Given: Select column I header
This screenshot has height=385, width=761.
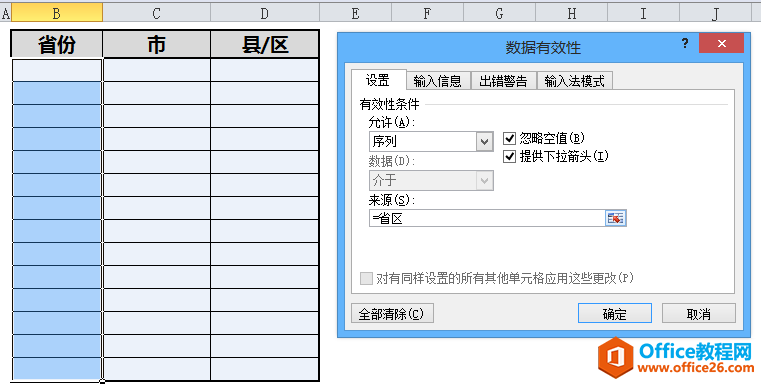Looking at the screenshot, I should [x=644, y=13].
